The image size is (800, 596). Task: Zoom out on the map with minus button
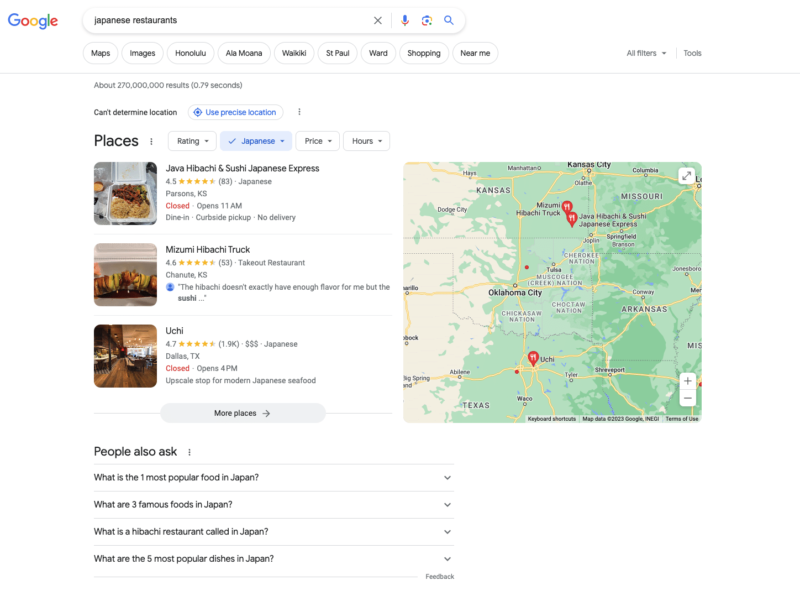tap(688, 398)
